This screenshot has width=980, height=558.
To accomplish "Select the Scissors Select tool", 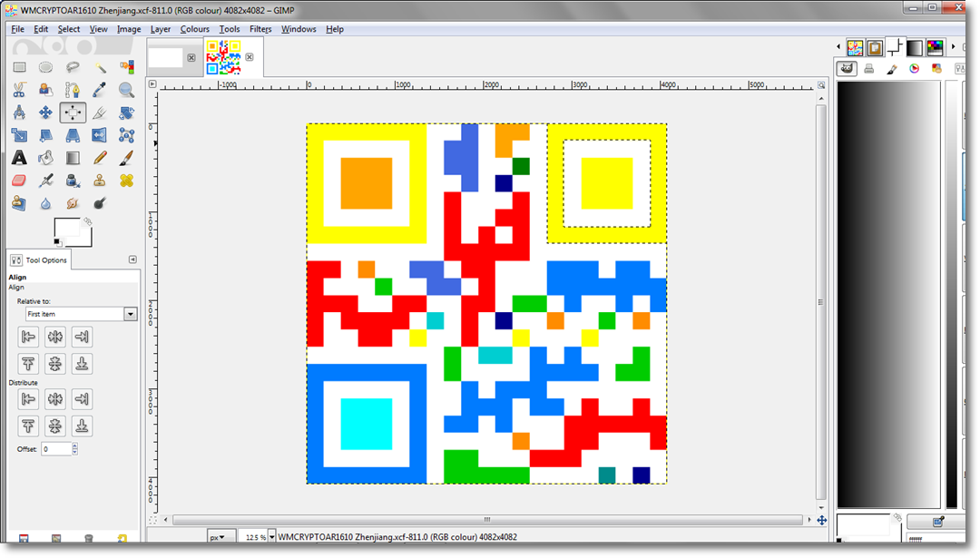I will (19, 90).
